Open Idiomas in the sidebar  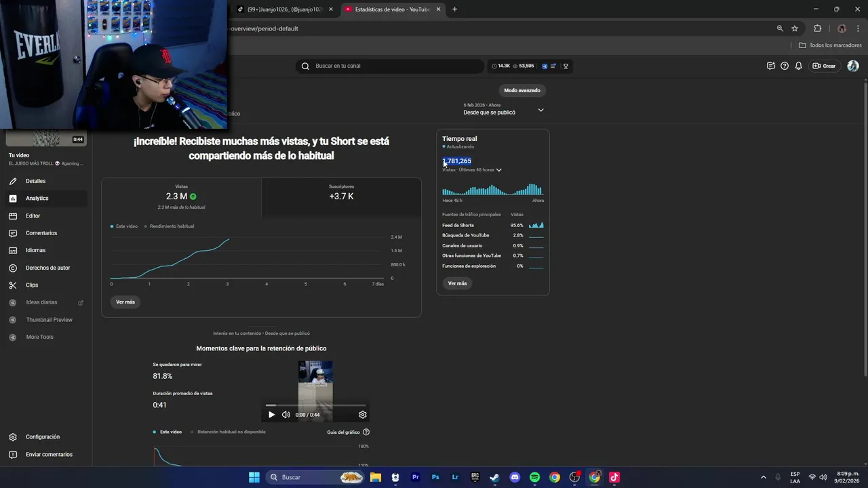click(x=35, y=250)
